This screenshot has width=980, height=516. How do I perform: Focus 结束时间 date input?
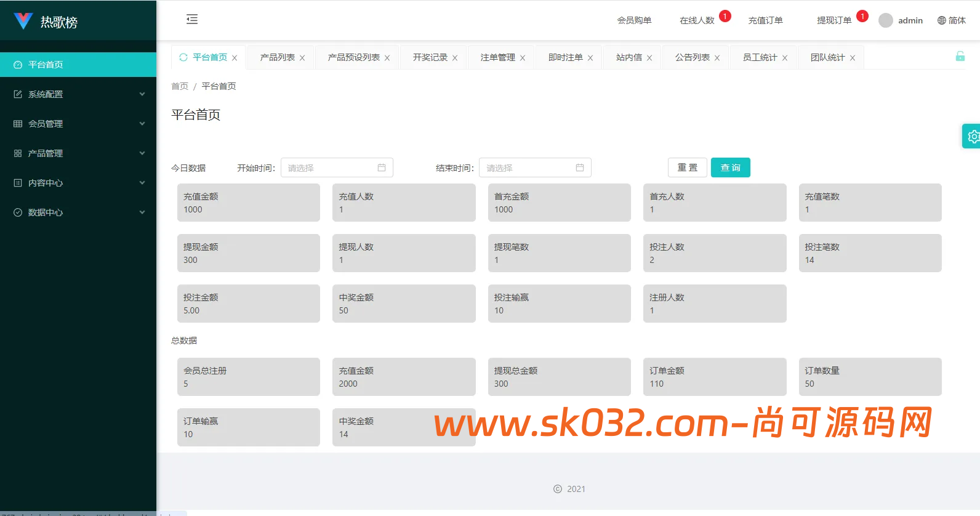[535, 167]
